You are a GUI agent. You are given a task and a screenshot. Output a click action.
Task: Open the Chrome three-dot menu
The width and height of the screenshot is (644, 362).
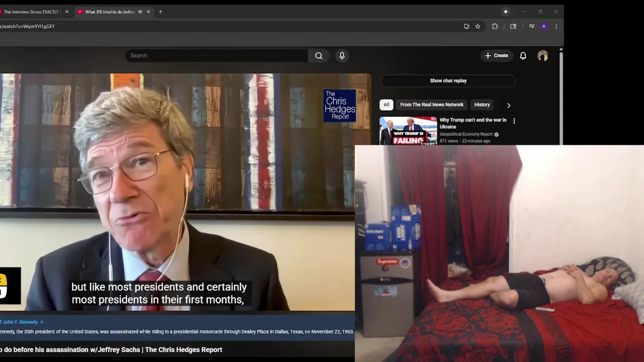[x=556, y=26]
